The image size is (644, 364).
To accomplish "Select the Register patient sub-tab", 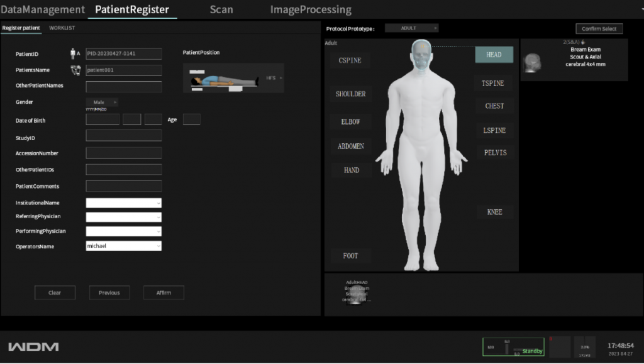I will tap(21, 28).
